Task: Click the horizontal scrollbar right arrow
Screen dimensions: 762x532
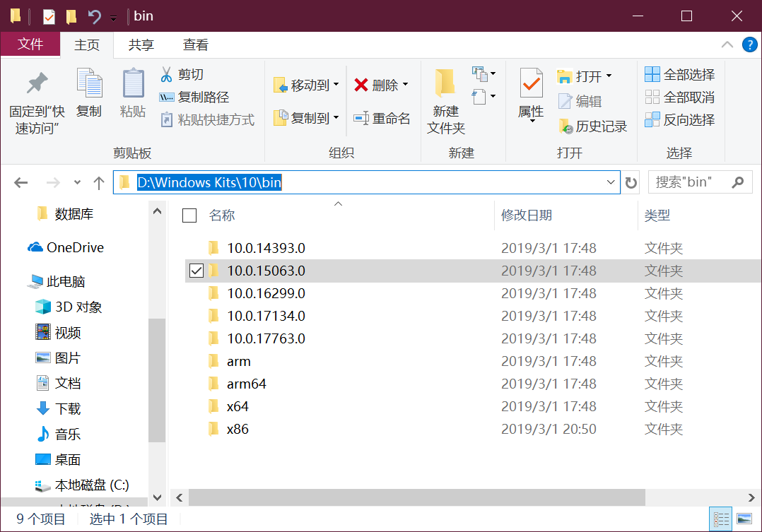Action: point(751,497)
